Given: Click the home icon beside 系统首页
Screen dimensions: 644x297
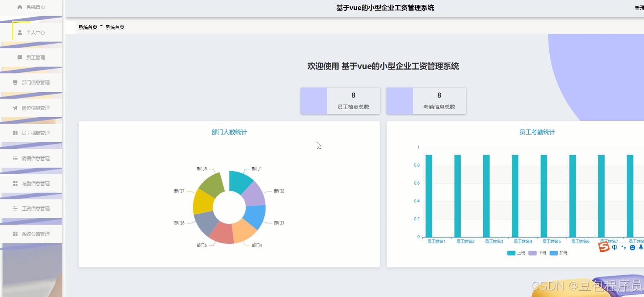Looking at the screenshot, I should [x=20, y=7].
